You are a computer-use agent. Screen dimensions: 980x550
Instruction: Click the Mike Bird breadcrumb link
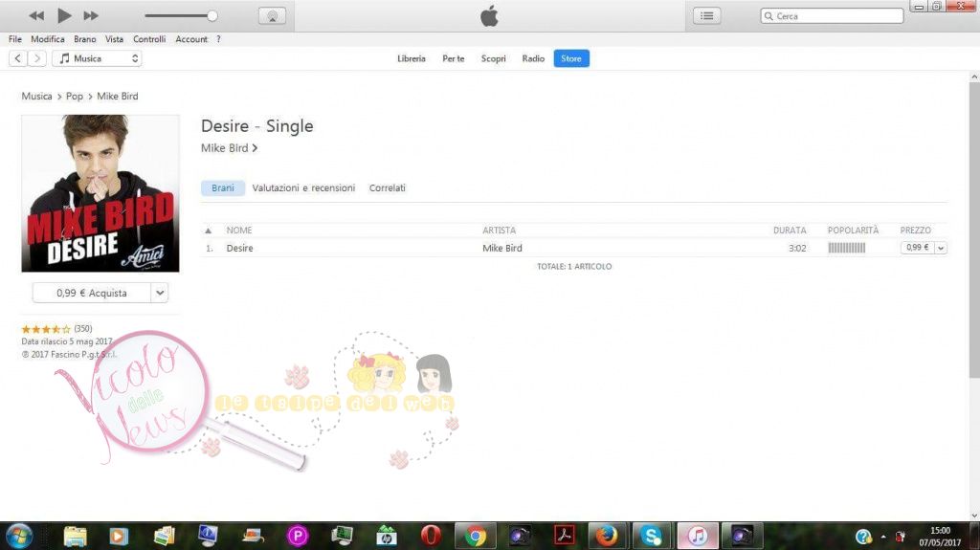(118, 97)
